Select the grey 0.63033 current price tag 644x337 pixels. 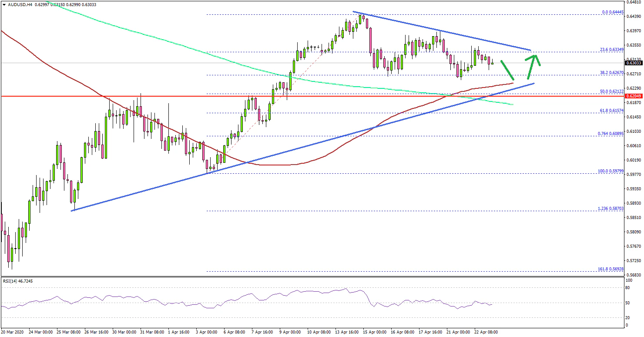tap(634, 63)
